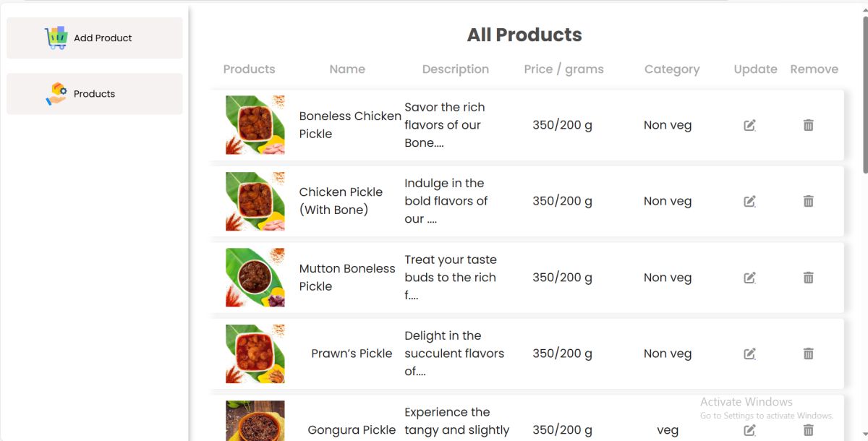Click update icon for Prawn's Pickle

[x=749, y=354]
